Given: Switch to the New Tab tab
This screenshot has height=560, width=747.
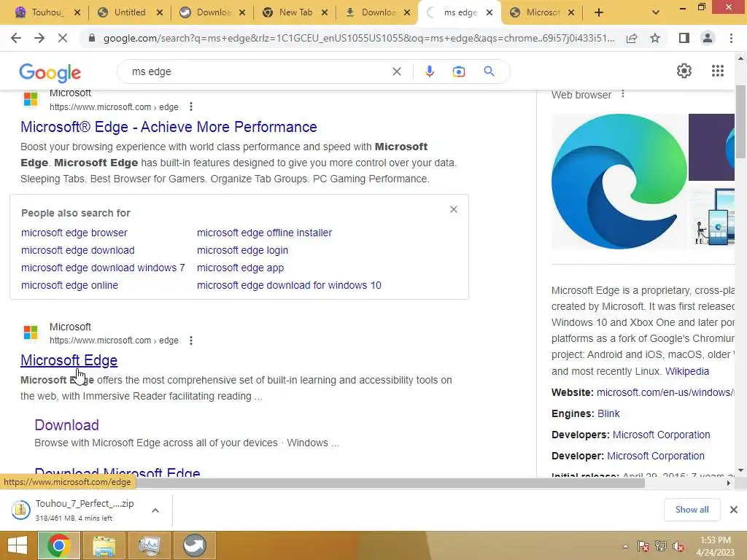Looking at the screenshot, I should tap(295, 12).
